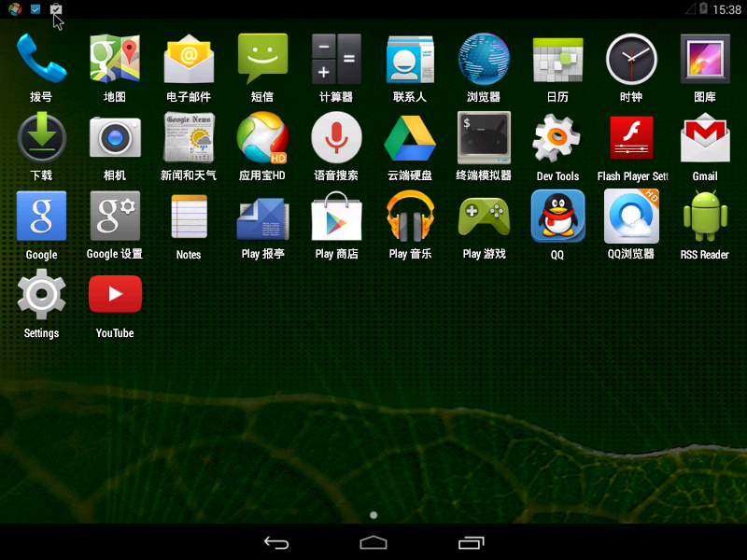Viewport: 747px width, 560px height.
Task: Check the battery indicator in status bar
Action: point(703,8)
